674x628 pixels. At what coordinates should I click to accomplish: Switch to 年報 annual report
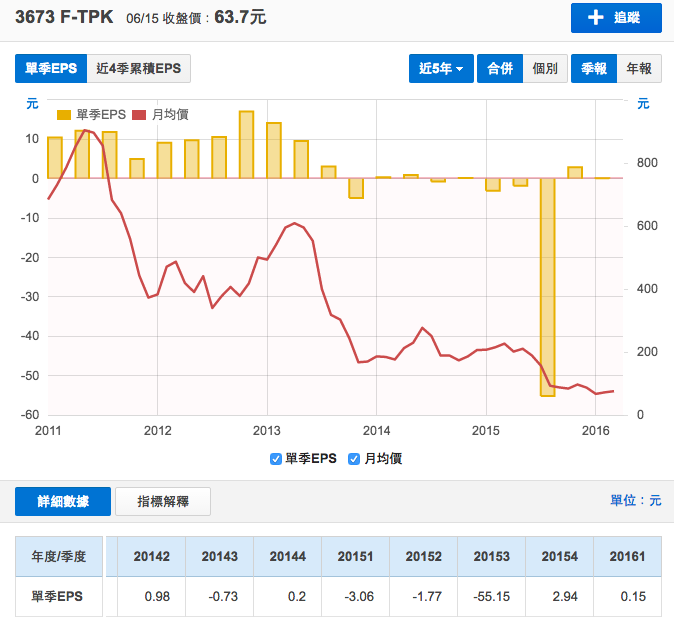click(638, 68)
